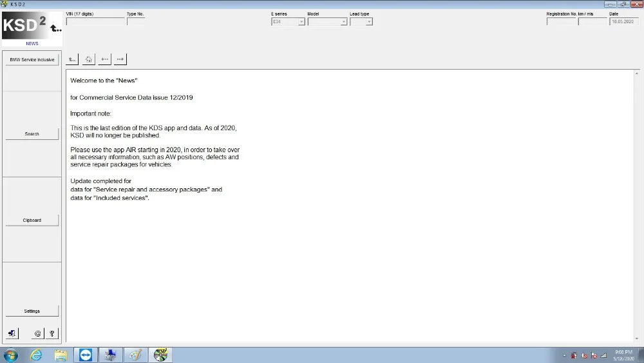Launch Internet Explorer from the taskbar

(x=36, y=355)
